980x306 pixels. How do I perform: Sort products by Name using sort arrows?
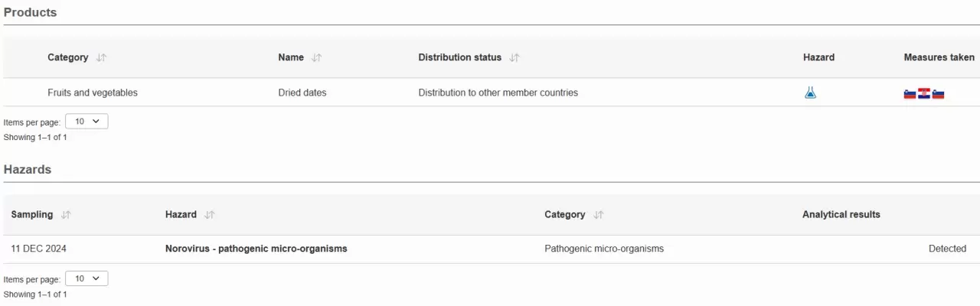317,57
